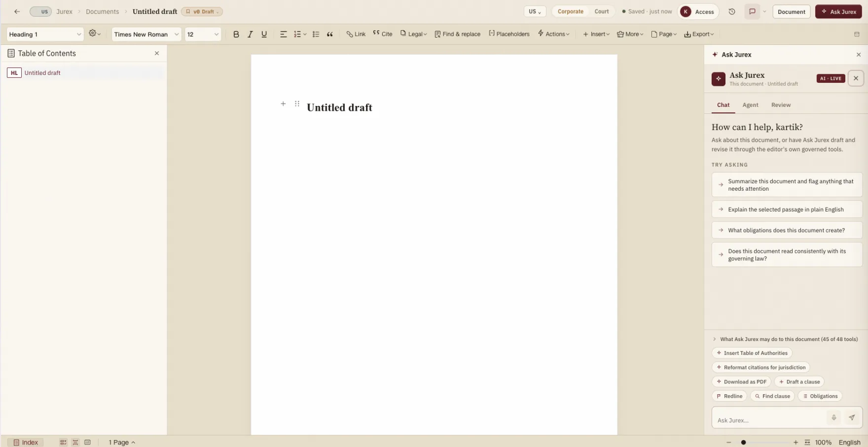Expand the v0 Draft version dropdown
Viewport: 868px width, 447px height.
202,11
